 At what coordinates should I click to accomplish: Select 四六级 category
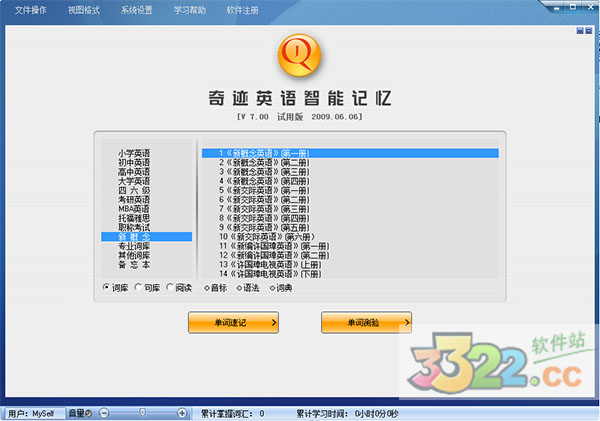point(134,190)
